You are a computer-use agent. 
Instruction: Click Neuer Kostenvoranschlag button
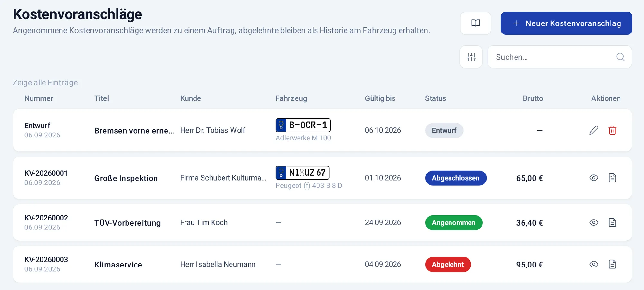[566, 23]
